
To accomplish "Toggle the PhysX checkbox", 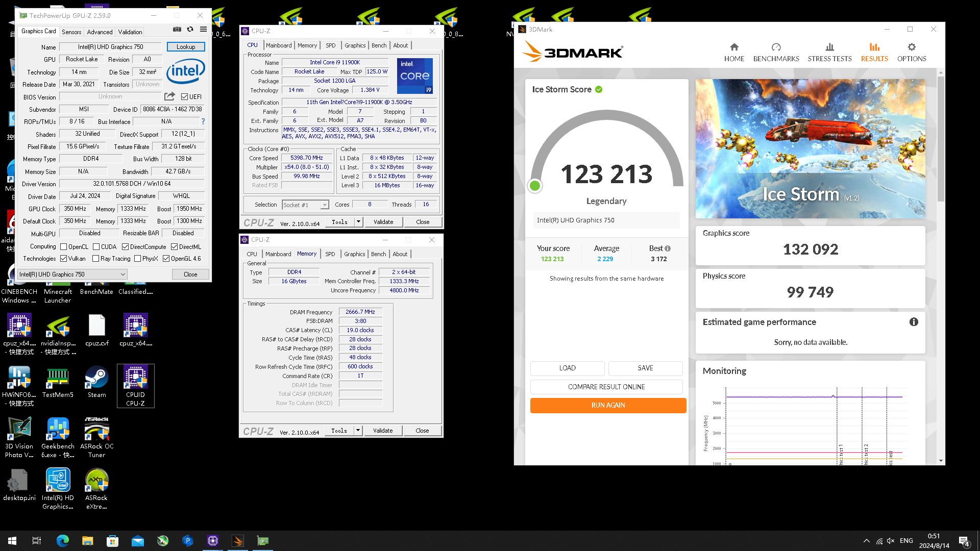I will [x=137, y=259].
